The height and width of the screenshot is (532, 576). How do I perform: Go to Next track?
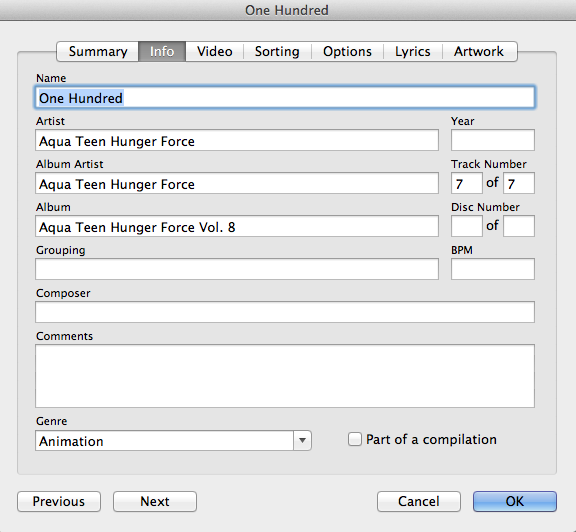coord(155,502)
